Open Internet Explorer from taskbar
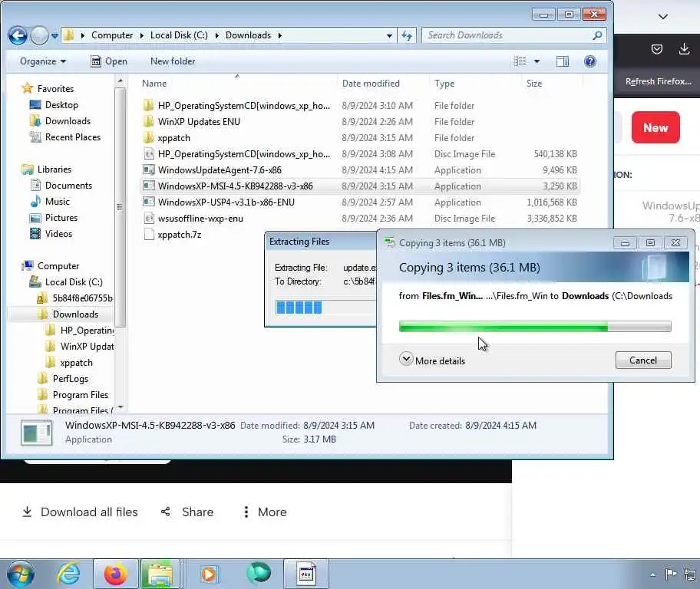This screenshot has width=700, height=589. pos(68,574)
